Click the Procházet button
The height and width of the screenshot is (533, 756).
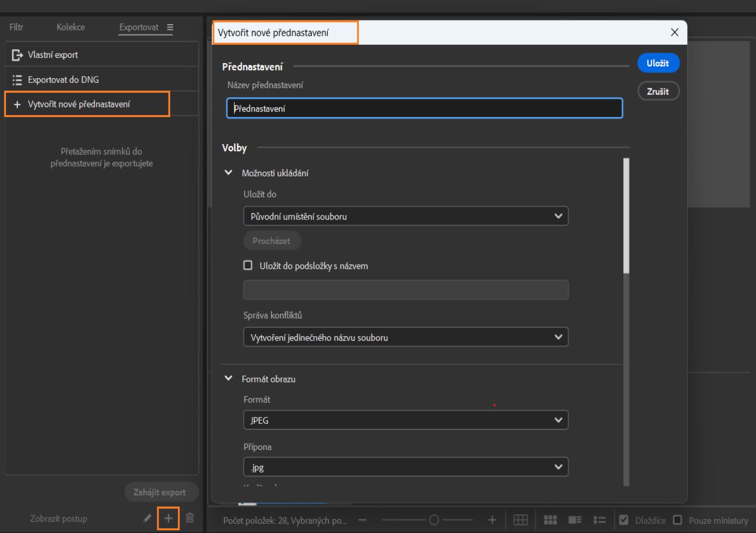coord(272,241)
